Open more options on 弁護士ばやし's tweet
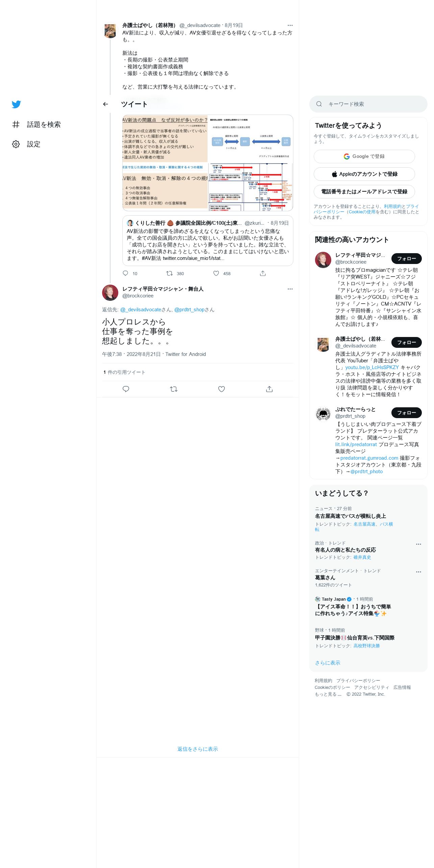Image resolution: width=434 pixels, height=868 pixels. click(x=290, y=25)
